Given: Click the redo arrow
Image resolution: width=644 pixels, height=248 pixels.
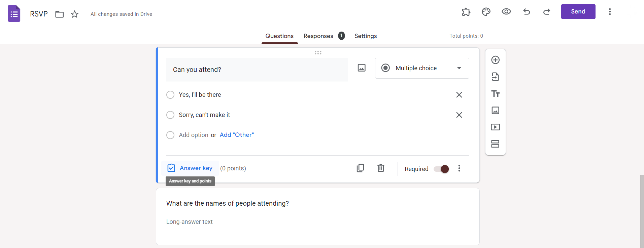Looking at the screenshot, I should pyautogui.click(x=547, y=12).
